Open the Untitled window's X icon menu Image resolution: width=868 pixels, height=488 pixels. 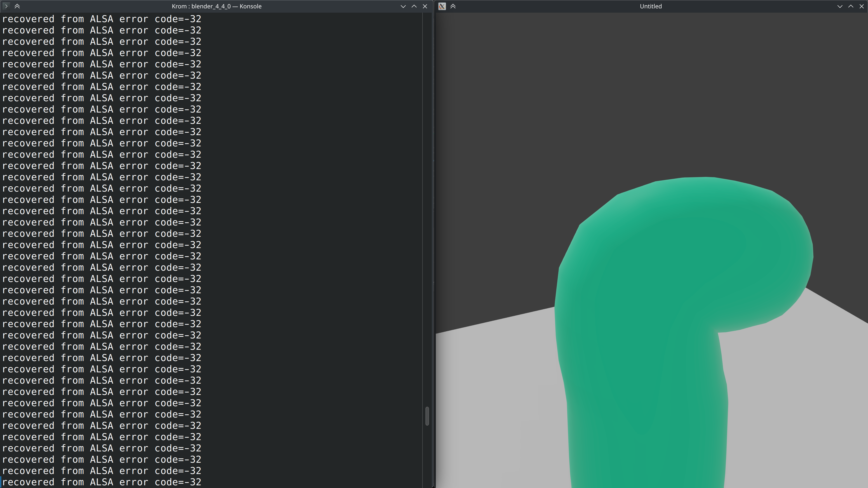442,6
